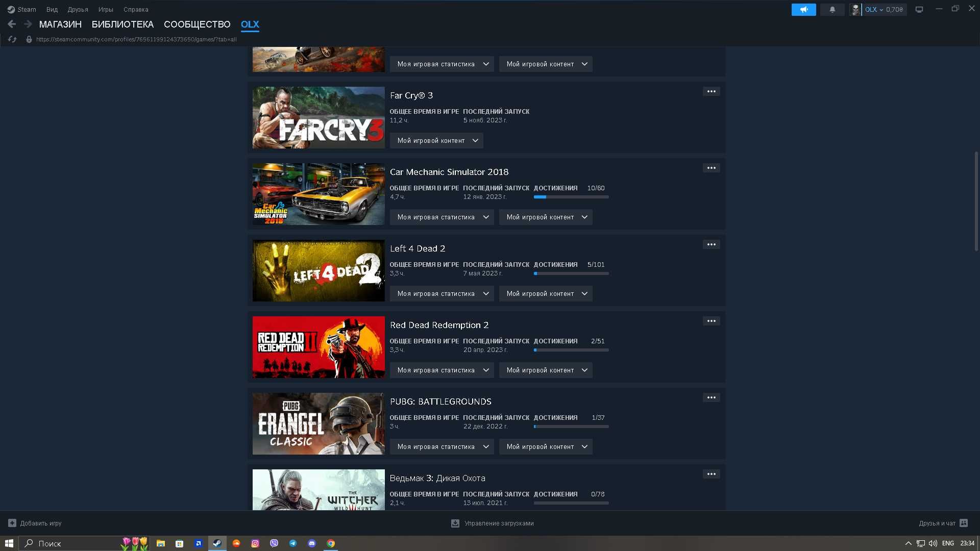This screenshot has height=551, width=980.
Task: Expand Мой игровой контент for Car Mechanic Simulator
Action: pyautogui.click(x=546, y=217)
